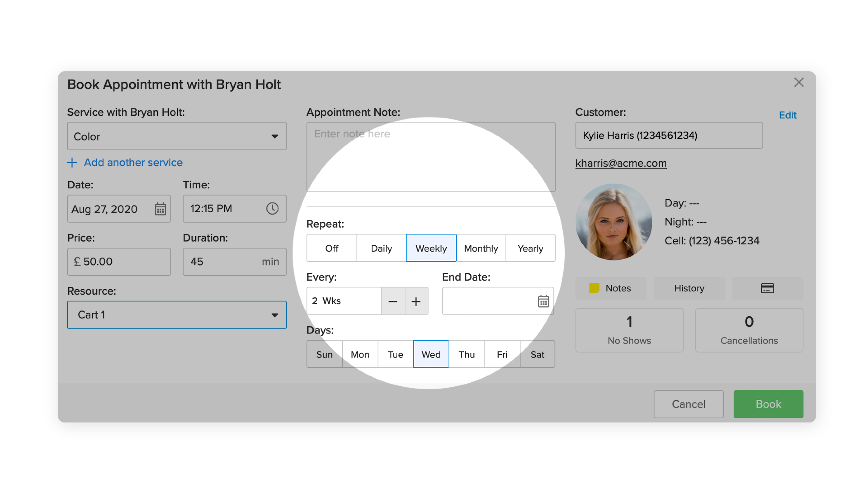Click kharris@acme.com email link
This screenshot has width=868, height=488.
pos(621,163)
